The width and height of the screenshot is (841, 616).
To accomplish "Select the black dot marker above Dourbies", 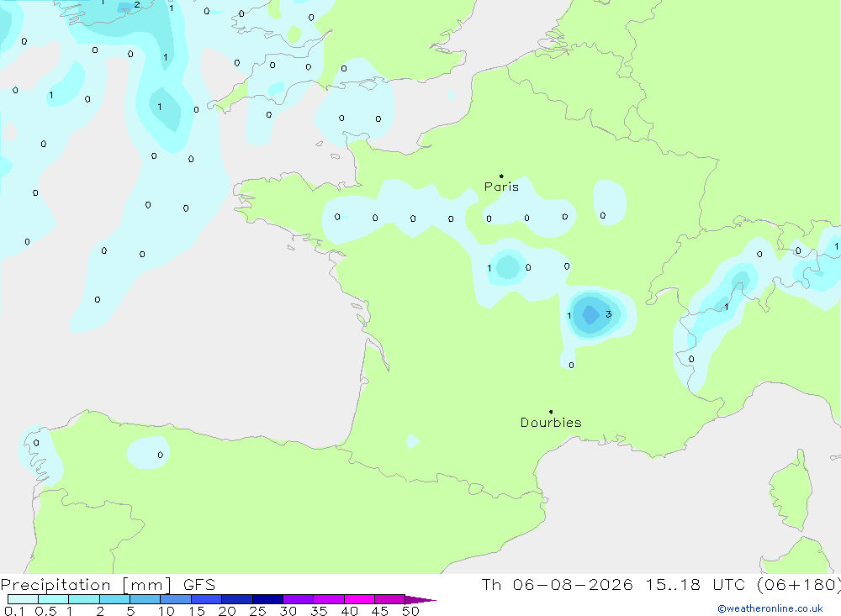I will [551, 412].
